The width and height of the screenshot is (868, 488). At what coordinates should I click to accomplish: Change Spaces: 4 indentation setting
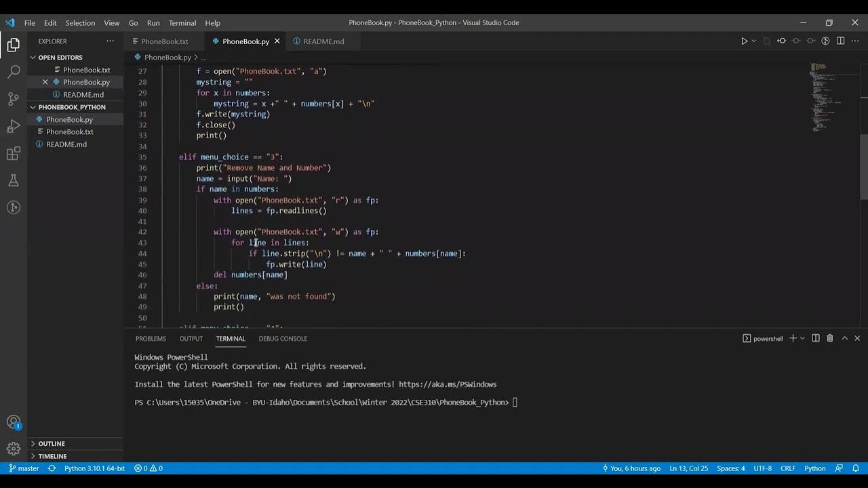[730, 468]
